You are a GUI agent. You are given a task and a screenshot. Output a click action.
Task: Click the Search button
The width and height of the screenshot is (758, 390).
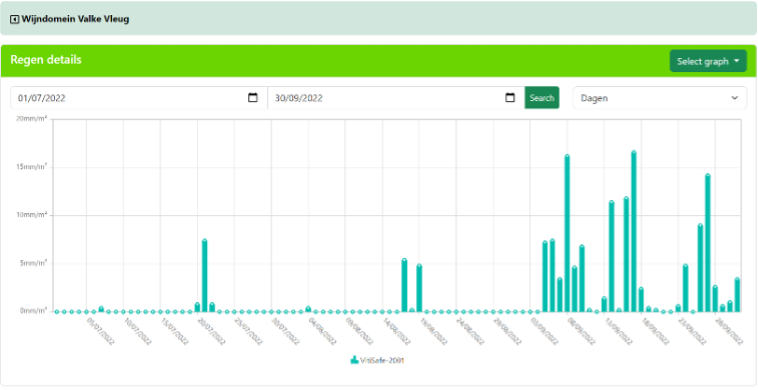point(541,98)
